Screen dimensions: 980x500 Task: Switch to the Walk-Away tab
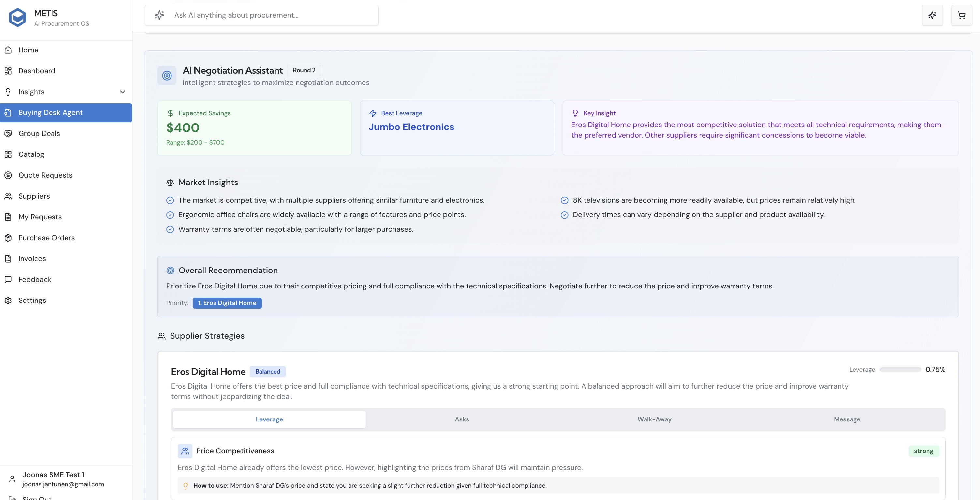[x=654, y=419]
